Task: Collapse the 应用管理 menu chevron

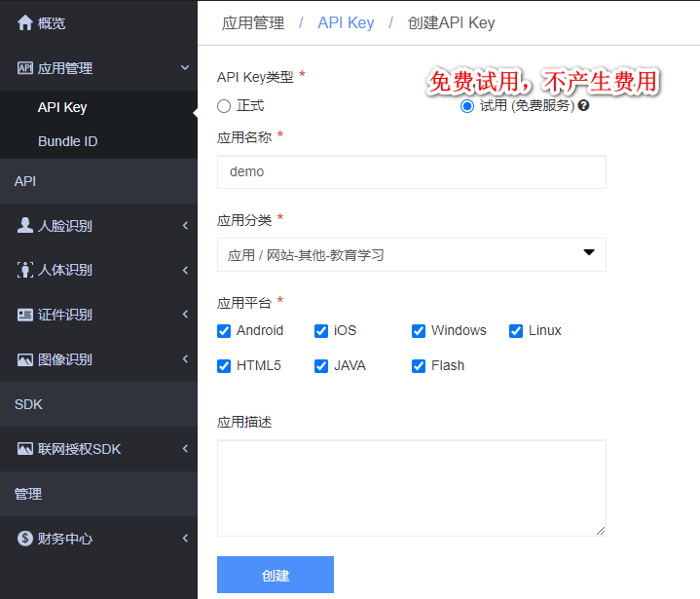Action: (x=185, y=68)
